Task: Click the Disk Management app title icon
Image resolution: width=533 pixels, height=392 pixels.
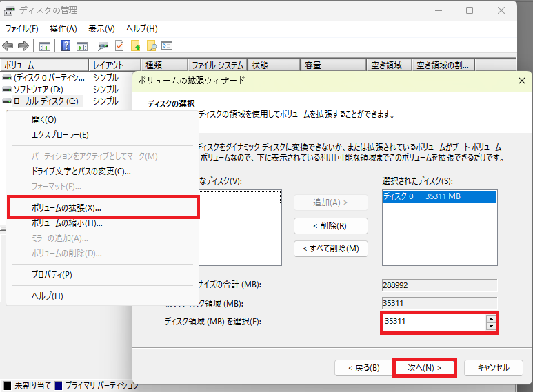Action: click(x=9, y=10)
